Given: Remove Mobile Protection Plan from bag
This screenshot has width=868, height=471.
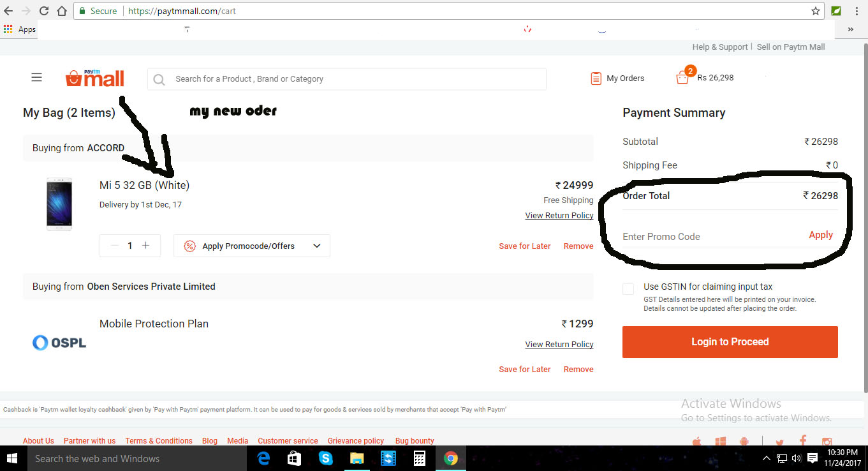Looking at the screenshot, I should (x=578, y=370).
